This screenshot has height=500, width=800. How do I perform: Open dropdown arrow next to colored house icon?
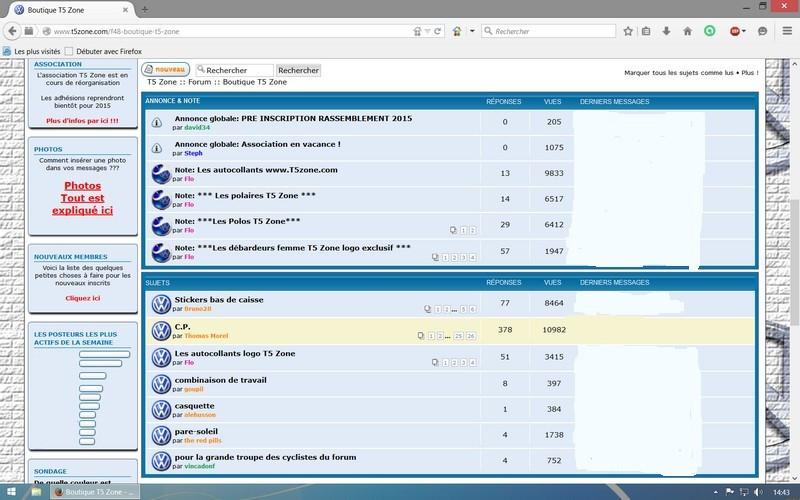coord(472,31)
